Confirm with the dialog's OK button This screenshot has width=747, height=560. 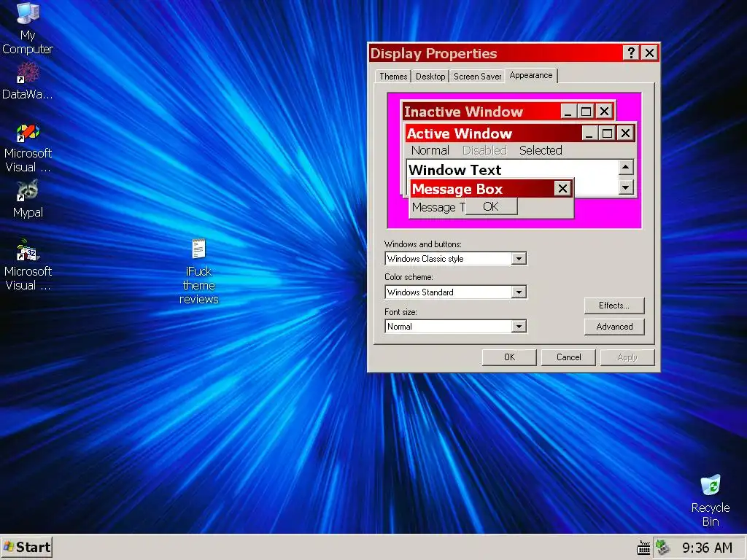[x=509, y=357]
